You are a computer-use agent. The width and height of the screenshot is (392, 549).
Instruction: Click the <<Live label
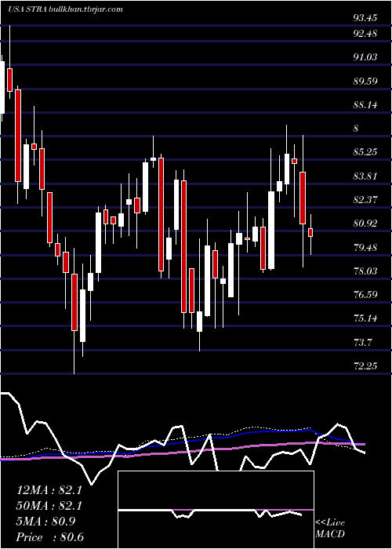point(330,523)
